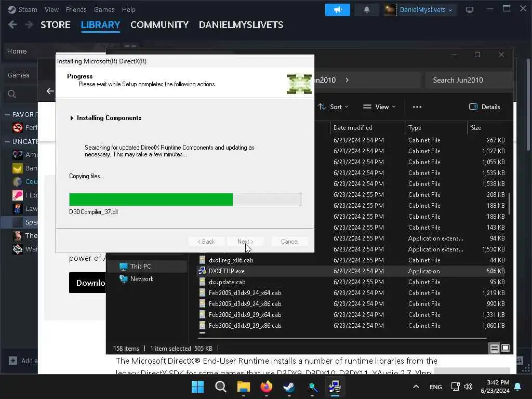Switch to the COMMUNITY tab

[159, 25]
